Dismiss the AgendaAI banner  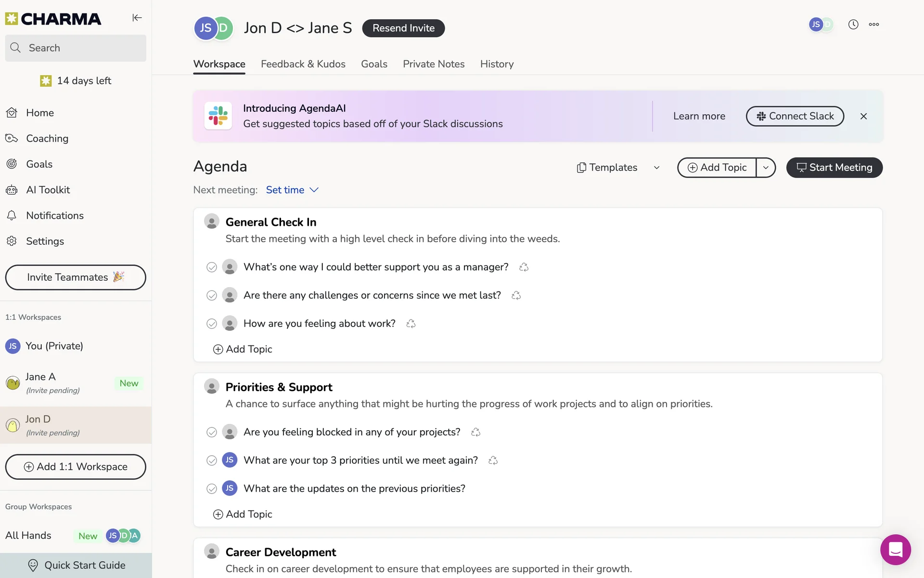click(x=863, y=116)
